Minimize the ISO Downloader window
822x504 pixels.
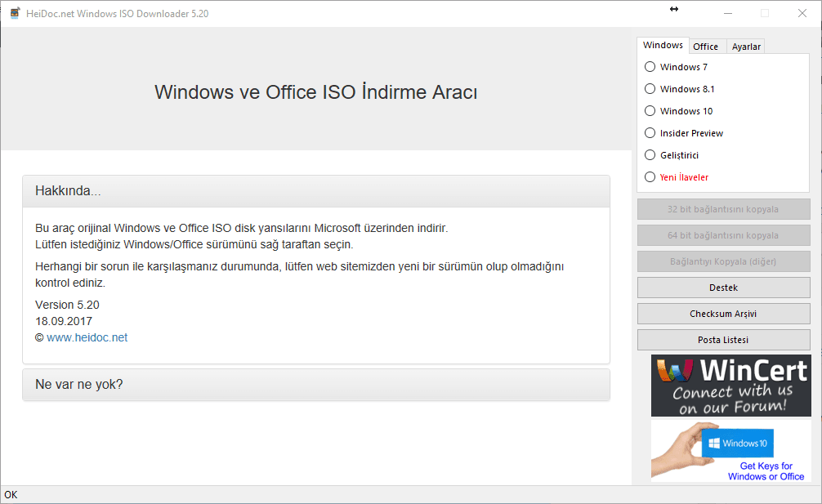[x=728, y=13]
